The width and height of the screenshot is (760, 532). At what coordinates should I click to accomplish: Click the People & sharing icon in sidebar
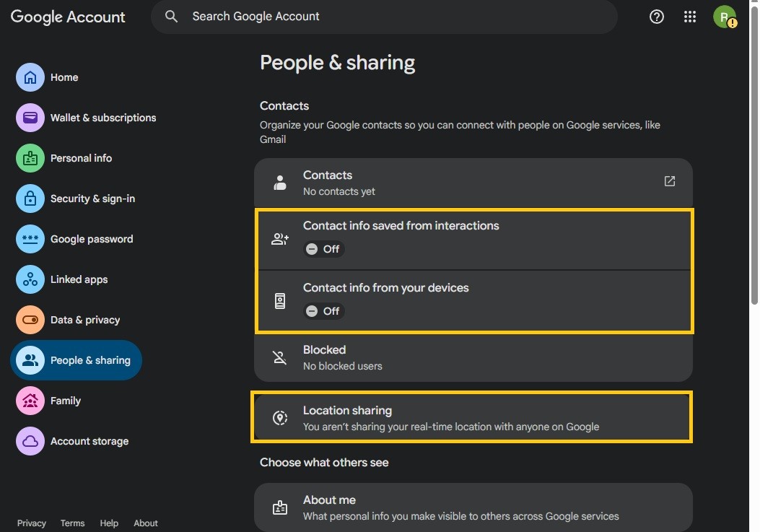[x=30, y=359]
